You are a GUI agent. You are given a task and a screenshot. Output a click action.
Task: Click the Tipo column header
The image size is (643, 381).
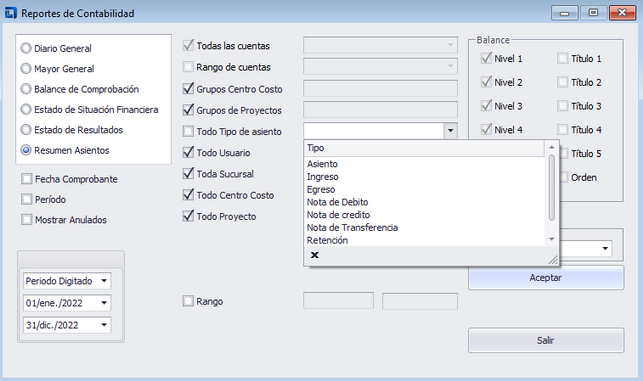424,148
